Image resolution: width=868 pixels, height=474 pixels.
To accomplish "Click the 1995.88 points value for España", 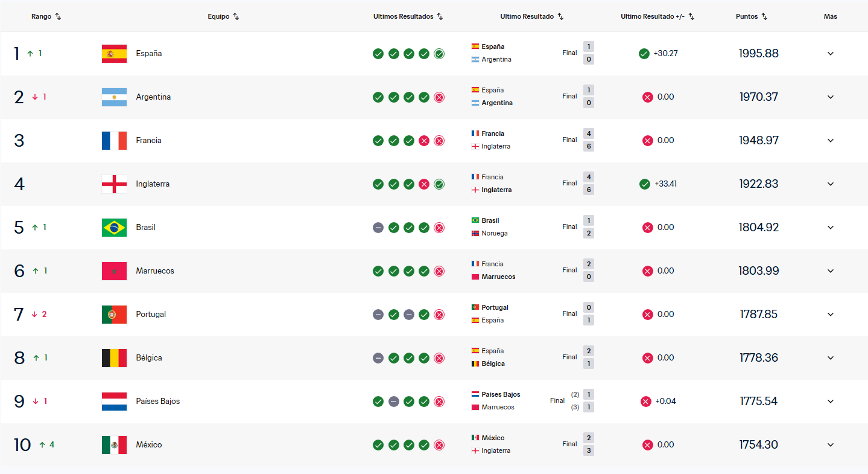I will tap(759, 54).
